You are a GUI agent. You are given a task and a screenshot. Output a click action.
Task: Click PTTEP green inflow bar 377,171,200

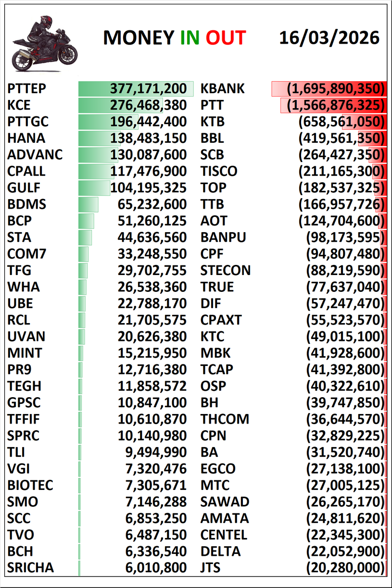pos(136,89)
